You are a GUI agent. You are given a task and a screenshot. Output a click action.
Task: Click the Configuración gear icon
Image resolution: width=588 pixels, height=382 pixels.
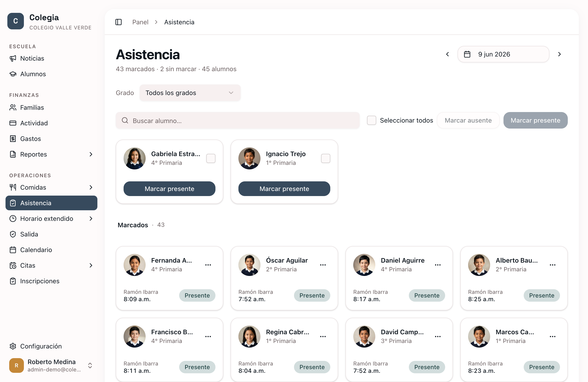click(x=13, y=346)
